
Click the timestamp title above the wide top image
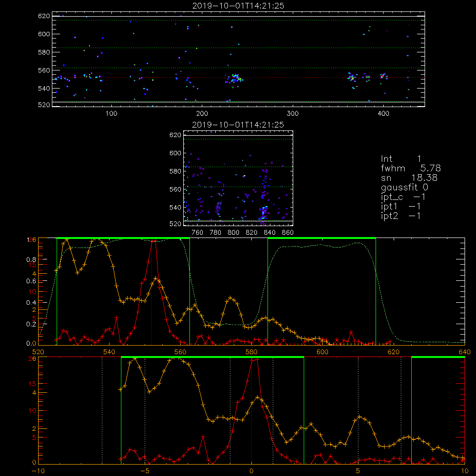(x=238, y=6)
